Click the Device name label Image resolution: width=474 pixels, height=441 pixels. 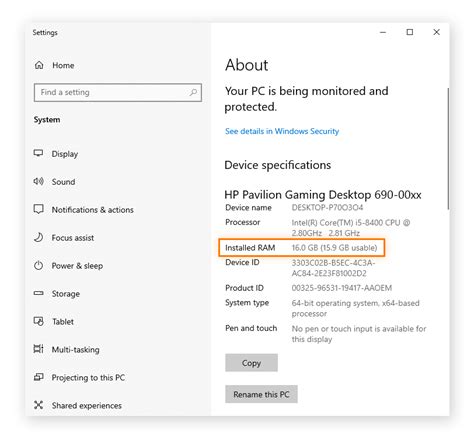click(x=248, y=208)
